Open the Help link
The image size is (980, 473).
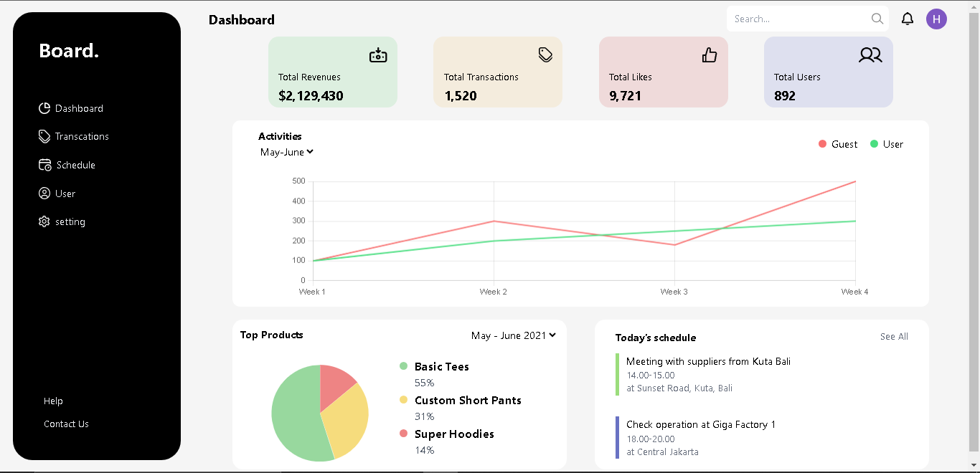pos(53,401)
